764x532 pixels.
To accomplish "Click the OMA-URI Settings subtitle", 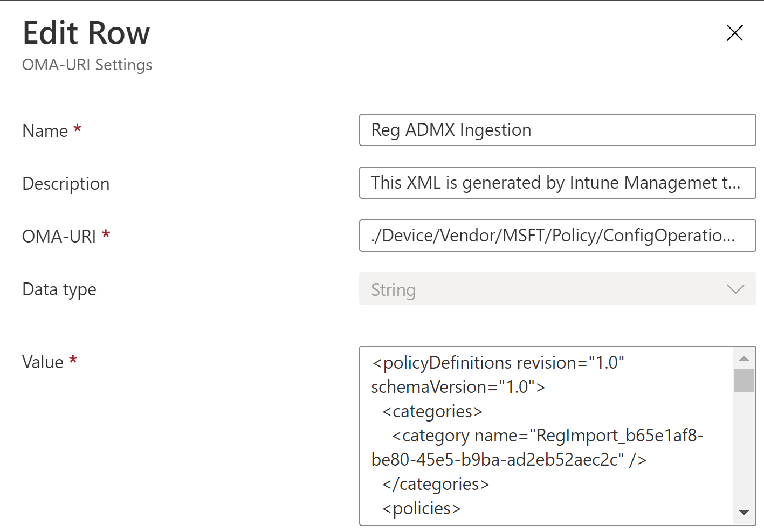I will pos(87,65).
